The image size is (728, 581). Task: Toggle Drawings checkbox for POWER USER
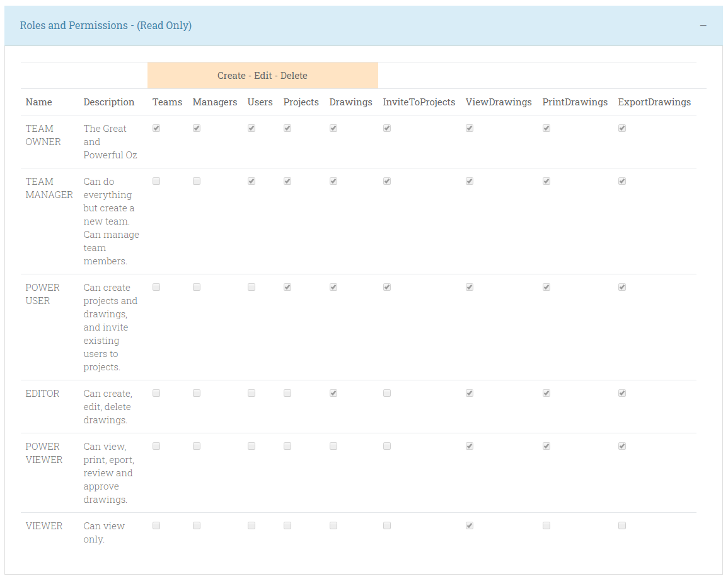(333, 287)
